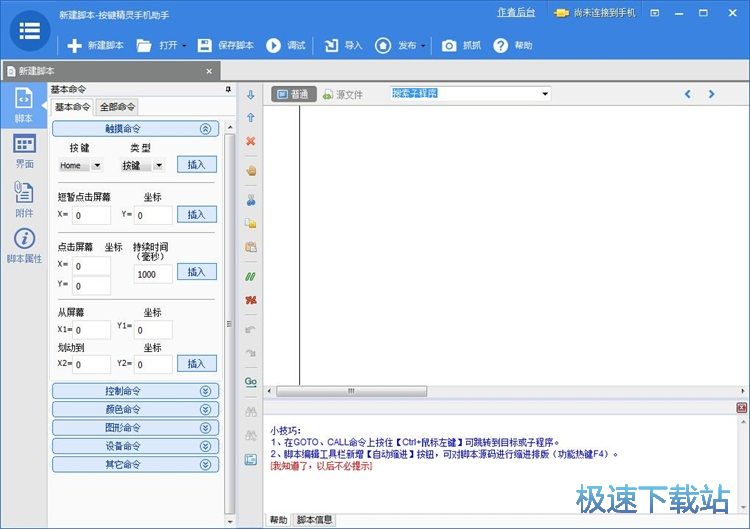Select the 全部命令 all commands tab
The width and height of the screenshot is (750, 529).
click(117, 107)
